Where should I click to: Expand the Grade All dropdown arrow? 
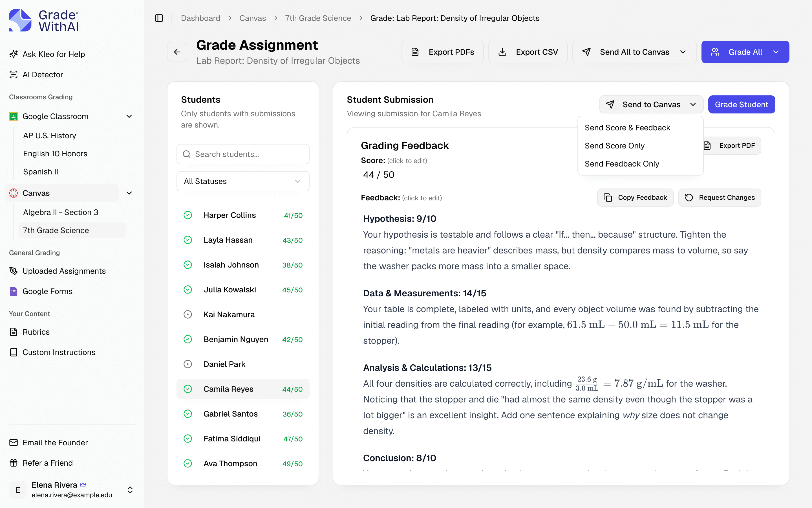click(776, 52)
